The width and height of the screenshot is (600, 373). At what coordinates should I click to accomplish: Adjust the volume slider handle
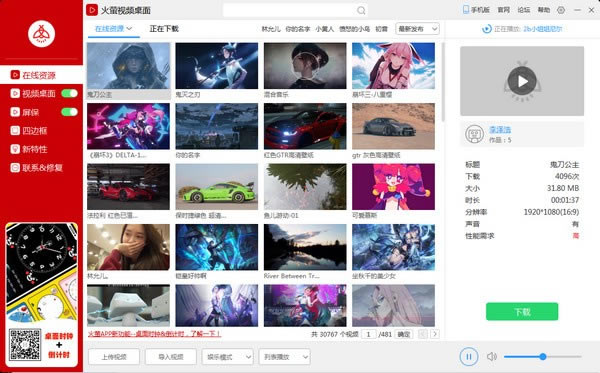point(543,357)
